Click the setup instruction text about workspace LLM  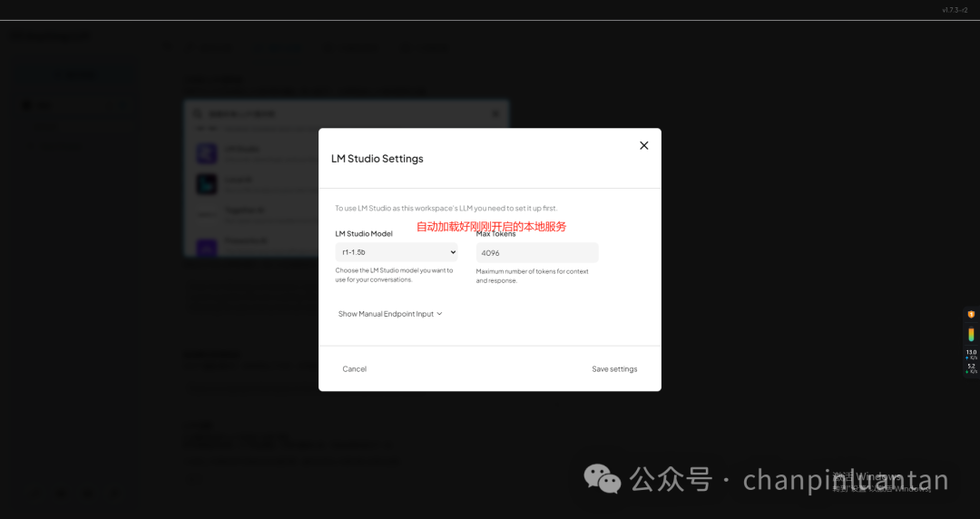tap(446, 208)
